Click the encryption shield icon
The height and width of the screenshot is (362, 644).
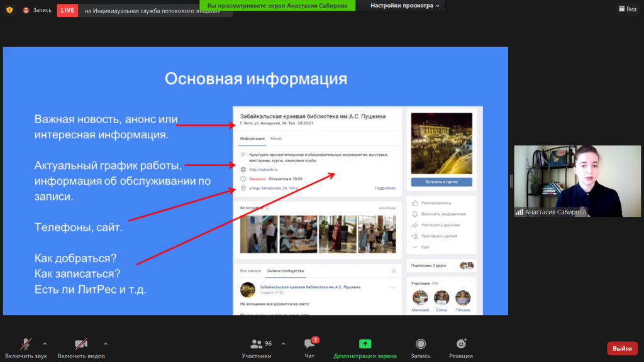point(9,10)
